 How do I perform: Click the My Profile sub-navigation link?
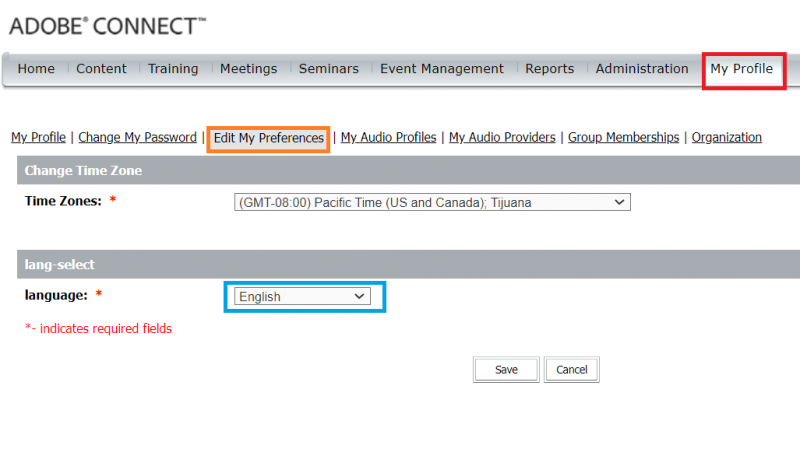click(38, 138)
